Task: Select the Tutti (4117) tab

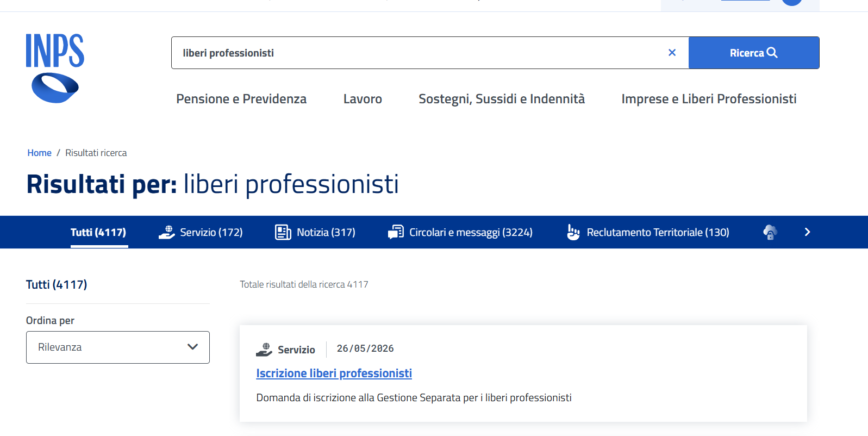Action: pyautogui.click(x=98, y=232)
